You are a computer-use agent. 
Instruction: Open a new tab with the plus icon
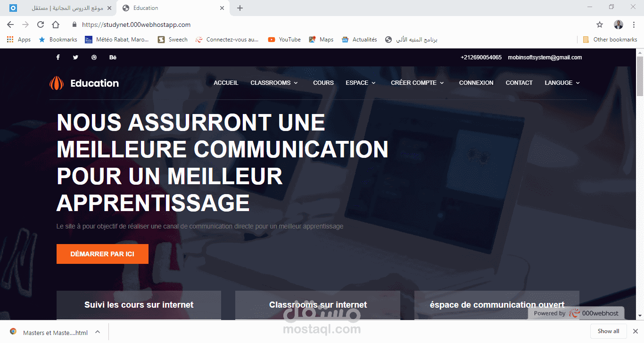[x=240, y=8]
